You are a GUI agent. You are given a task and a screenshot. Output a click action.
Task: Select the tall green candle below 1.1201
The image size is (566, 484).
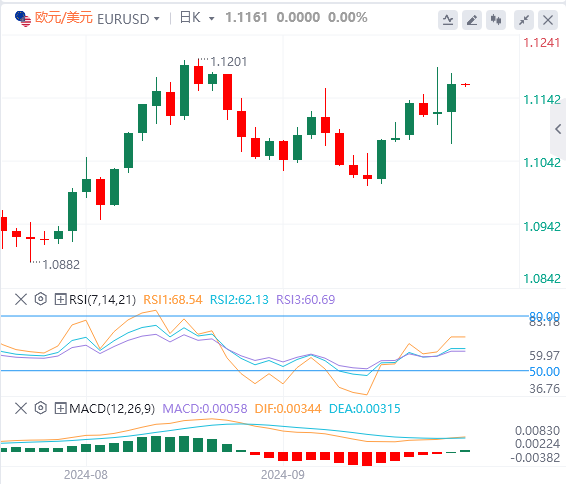point(184,90)
